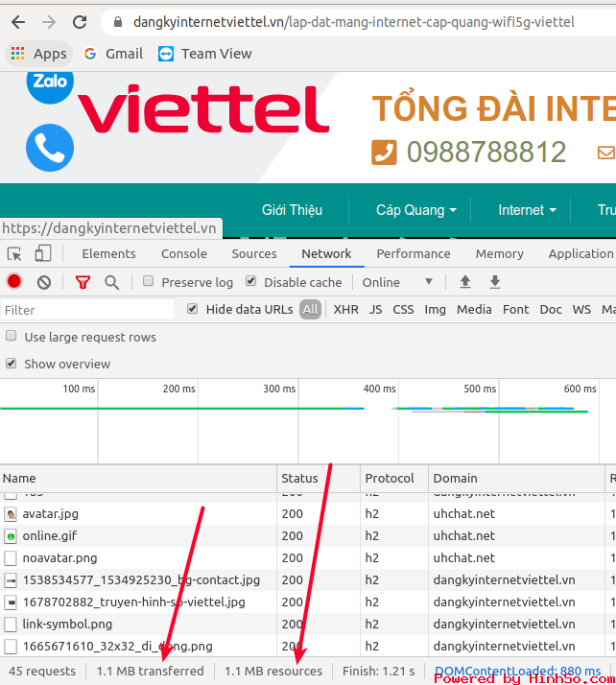This screenshot has height=685, width=616.
Task: Click the blue Zalo chat bubble
Action: (50, 85)
